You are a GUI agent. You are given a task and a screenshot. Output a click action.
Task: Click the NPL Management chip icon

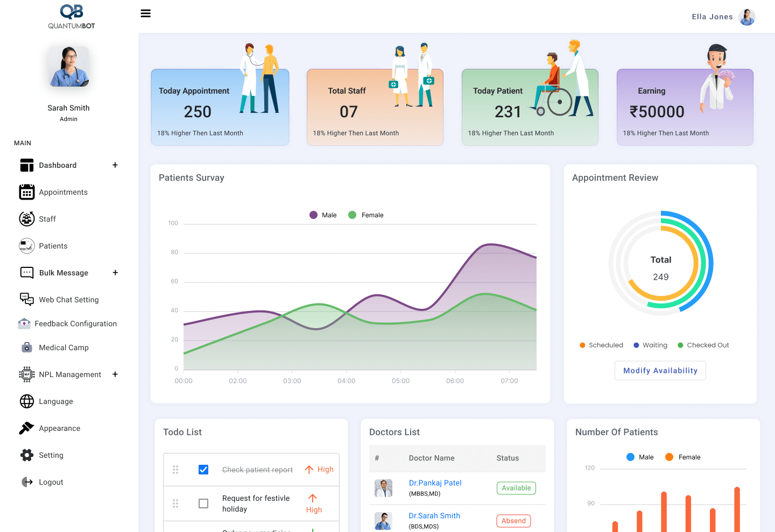[x=27, y=374]
